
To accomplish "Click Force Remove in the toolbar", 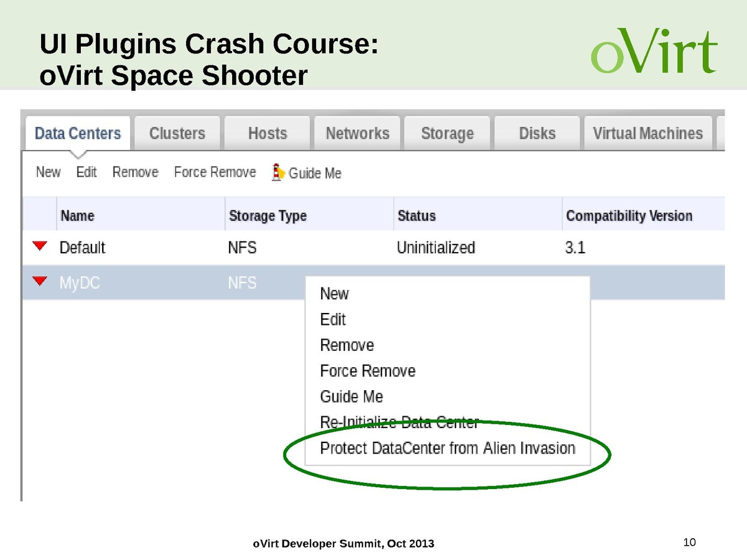I will [x=215, y=172].
